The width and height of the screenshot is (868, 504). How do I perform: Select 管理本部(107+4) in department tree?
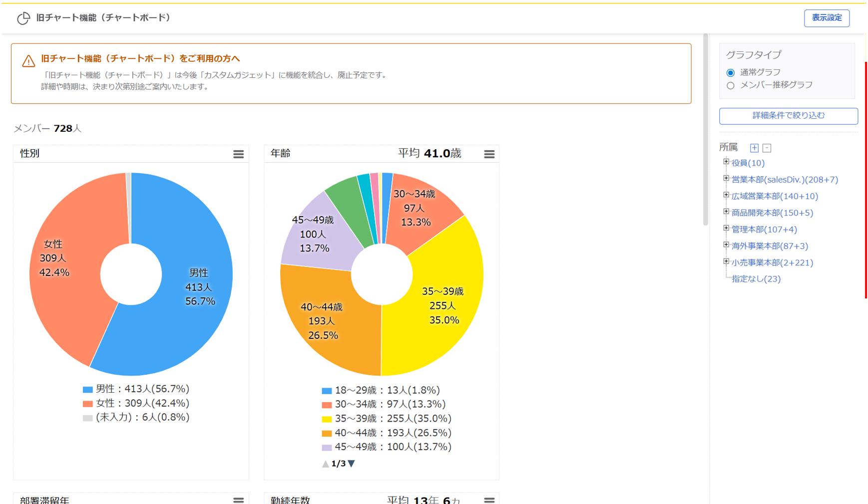coord(764,230)
